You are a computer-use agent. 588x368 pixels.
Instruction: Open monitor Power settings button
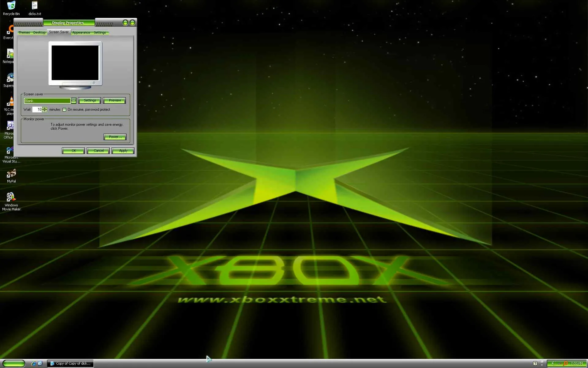coord(115,137)
